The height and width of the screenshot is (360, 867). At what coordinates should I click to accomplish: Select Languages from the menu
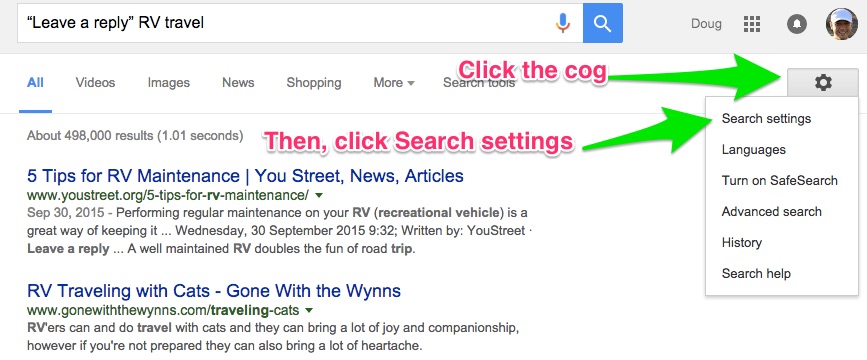(753, 150)
